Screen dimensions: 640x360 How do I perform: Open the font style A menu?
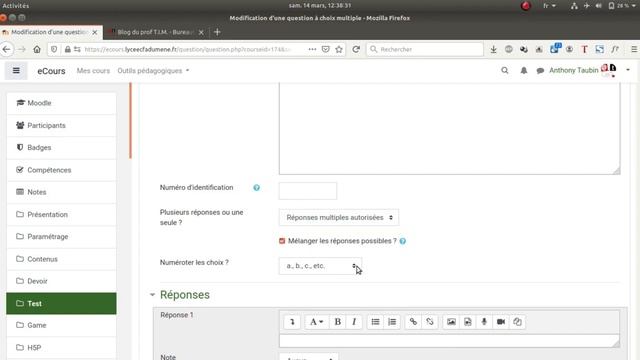pos(316,322)
